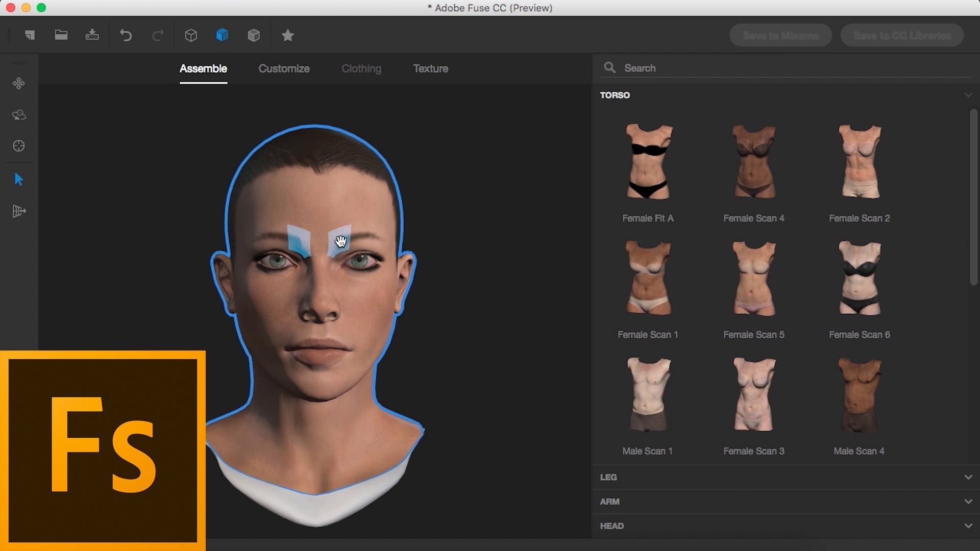Pick the Male Scan 4 torso
Viewport: 980px width, 551px height.
tap(860, 406)
